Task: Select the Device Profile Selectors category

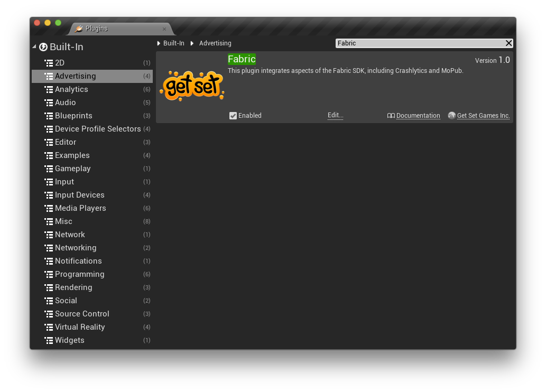Action: coord(92,129)
